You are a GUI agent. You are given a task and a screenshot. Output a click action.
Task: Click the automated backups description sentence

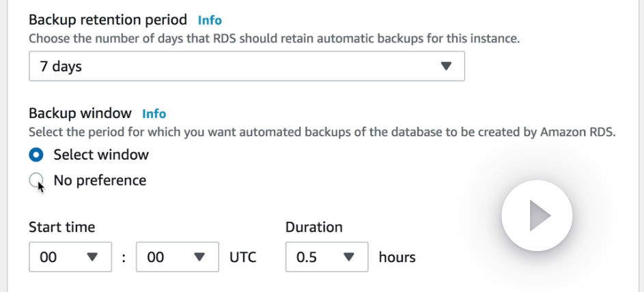click(322, 132)
